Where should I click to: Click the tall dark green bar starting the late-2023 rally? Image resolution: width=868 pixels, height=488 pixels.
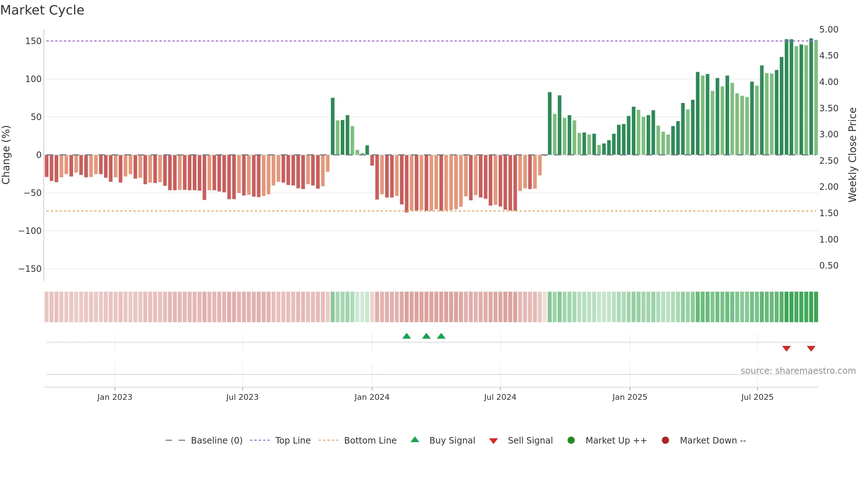point(333,126)
